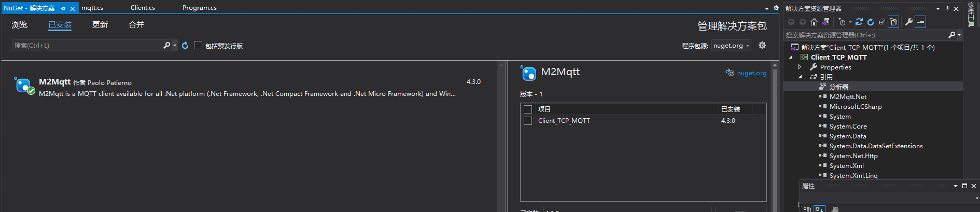
Task: Click the Home icon in Solution Explorer toolbar
Action: pos(814,22)
